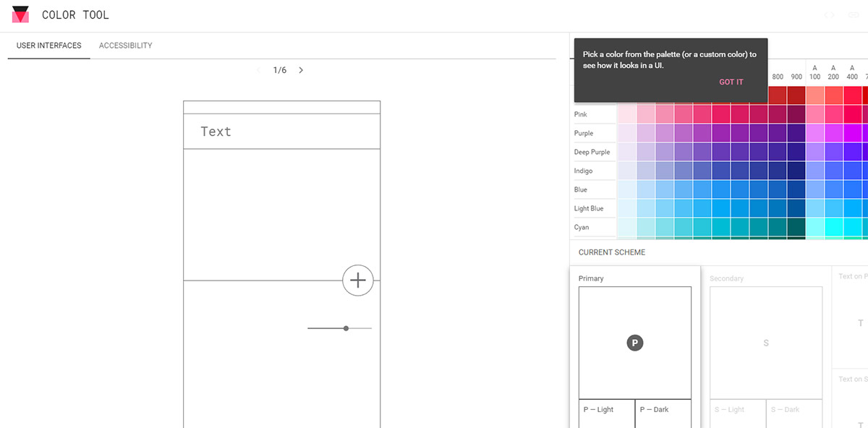Viewport: 868px width, 428px height.
Task: Pick the Light Blue 700 color swatch
Action: point(758,208)
